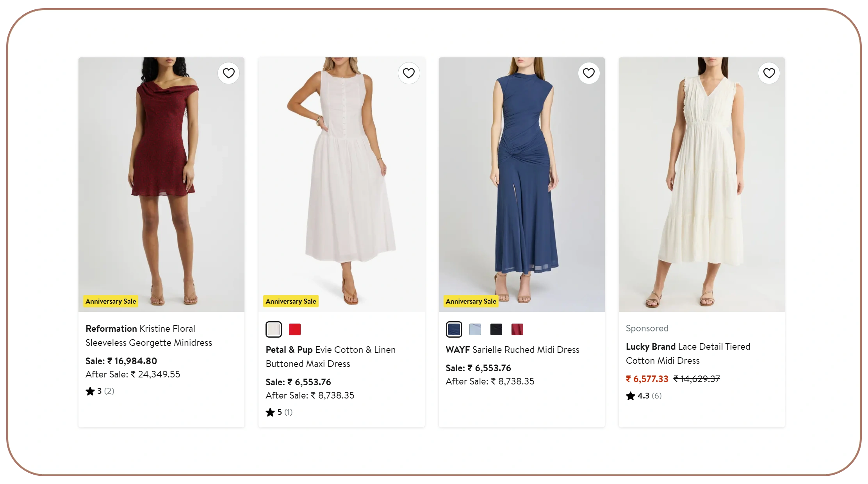
Task: Click the (2) review count
Action: 109,391
